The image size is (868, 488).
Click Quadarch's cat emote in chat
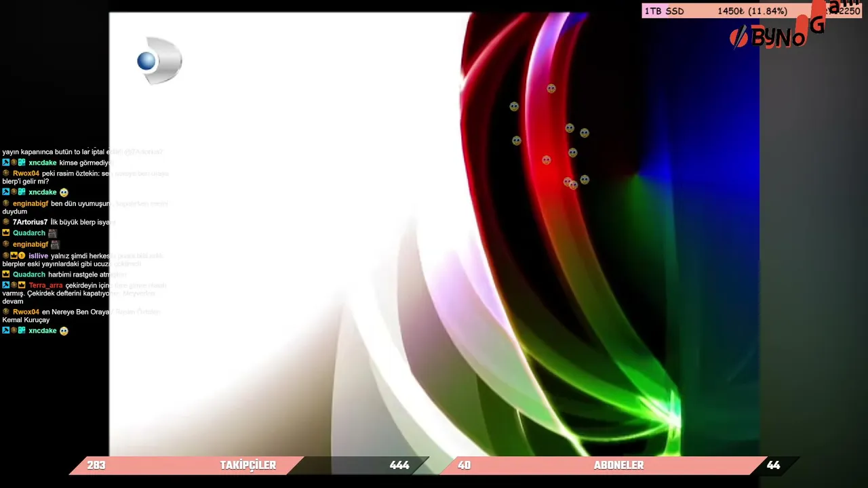click(x=52, y=233)
